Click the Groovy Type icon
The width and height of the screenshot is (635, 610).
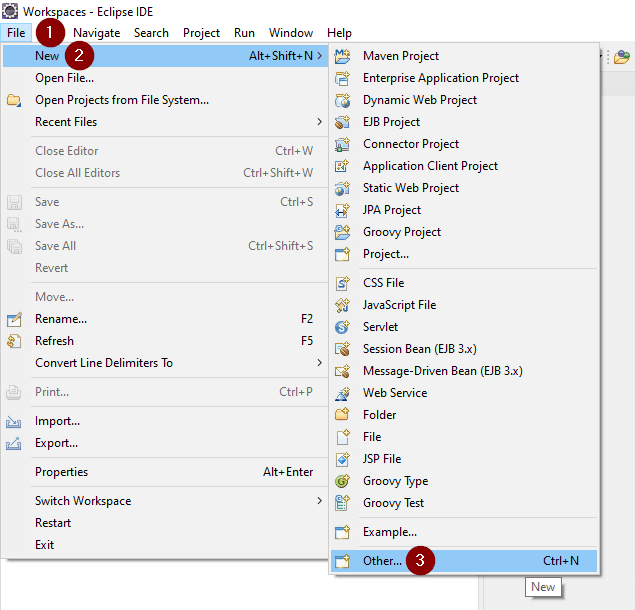[343, 481]
